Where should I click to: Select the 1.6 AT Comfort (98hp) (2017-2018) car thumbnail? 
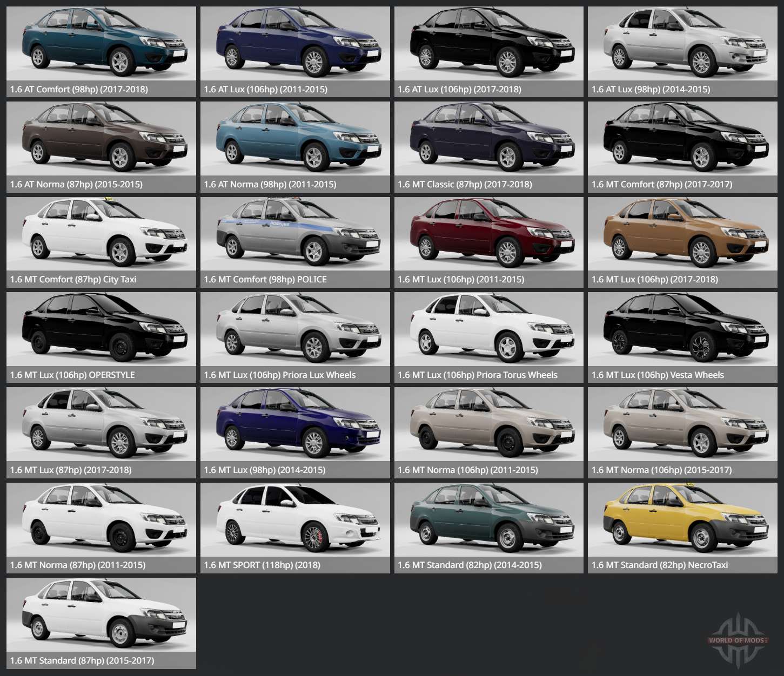101,52
